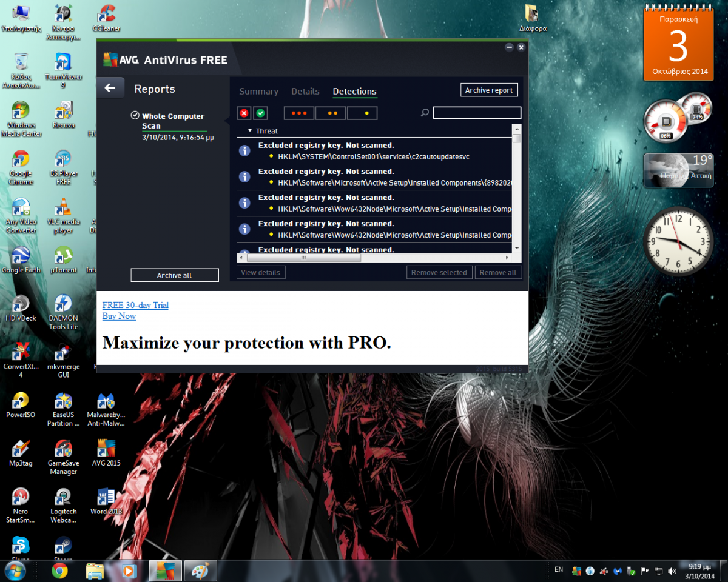Viewport: 728px width, 582px height.
Task: Click horizontal scrollbar left arrow
Action: point(241,258)
